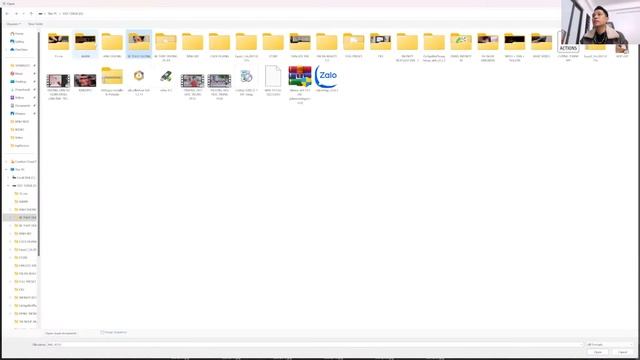
Task: Open the Organize dropdown menu
Action: [x=13, y=24]
